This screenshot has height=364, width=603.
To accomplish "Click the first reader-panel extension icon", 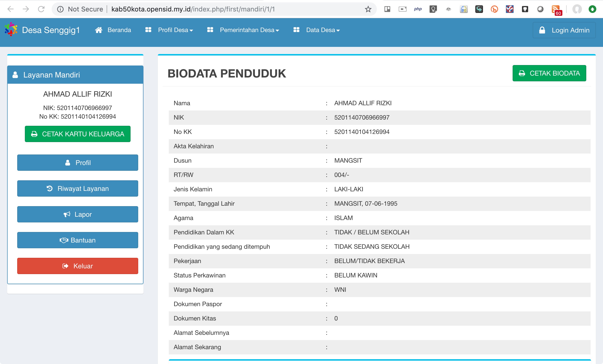I will coord(387,9).
